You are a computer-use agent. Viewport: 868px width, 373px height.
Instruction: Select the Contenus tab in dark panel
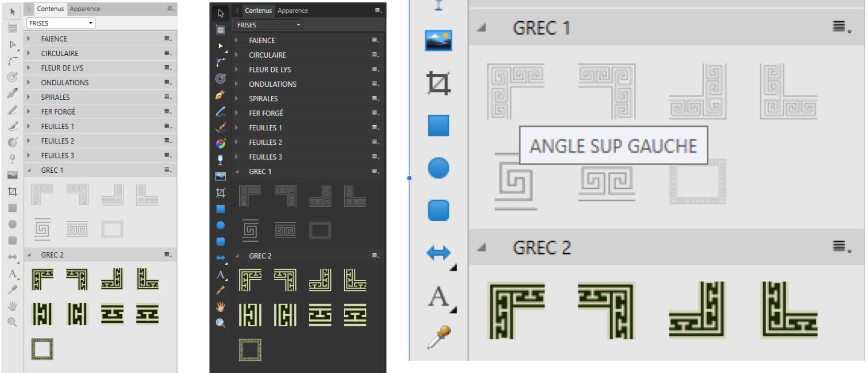point(258,10)
